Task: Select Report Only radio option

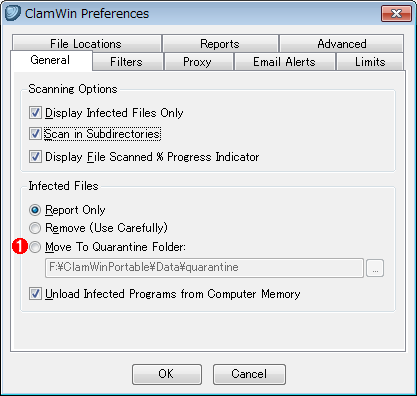Action: 35,210
